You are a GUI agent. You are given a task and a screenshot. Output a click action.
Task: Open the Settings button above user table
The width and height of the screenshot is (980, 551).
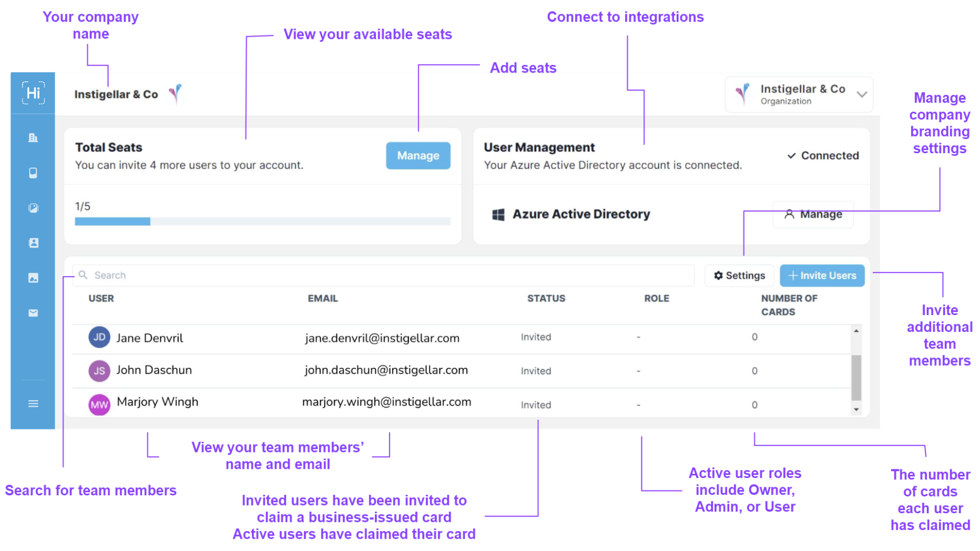click(739, 276)
